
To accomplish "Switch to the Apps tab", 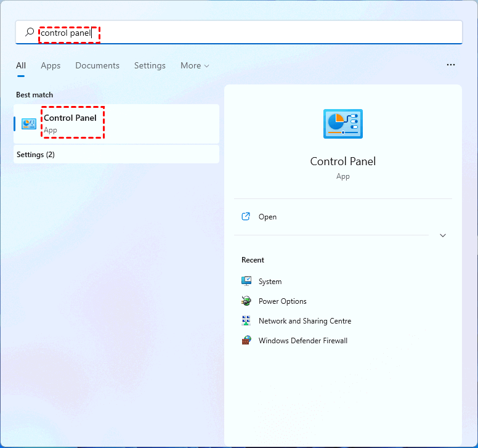I will point(51,65).
